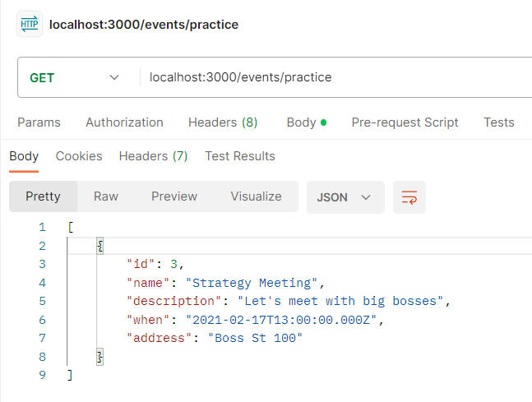This screenshot has width=532, height=402.
Task: Click the request URL input field
Action: click(329, 77)
